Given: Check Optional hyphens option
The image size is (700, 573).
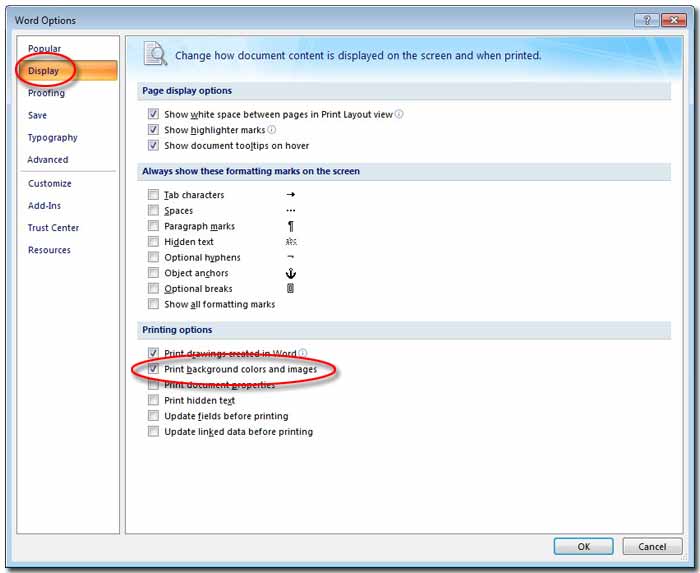Looking at the screenshot, I should pos(153,257).
